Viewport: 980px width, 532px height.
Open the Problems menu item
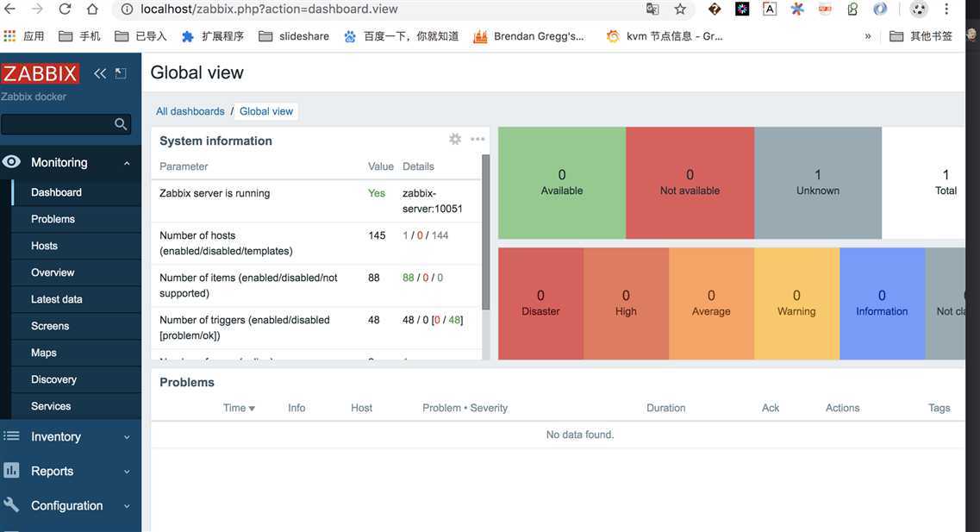(76, 219)
